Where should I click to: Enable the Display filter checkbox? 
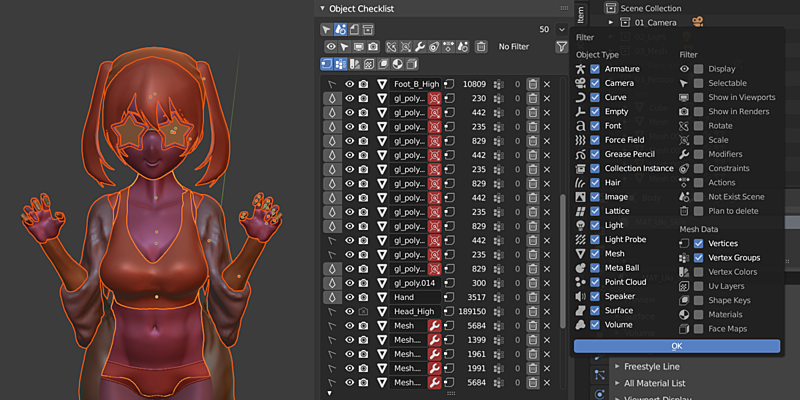(x=698, y=69)
